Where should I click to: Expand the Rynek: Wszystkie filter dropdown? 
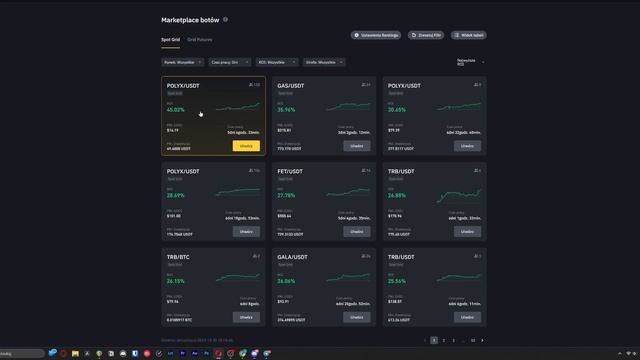(182, 62)
